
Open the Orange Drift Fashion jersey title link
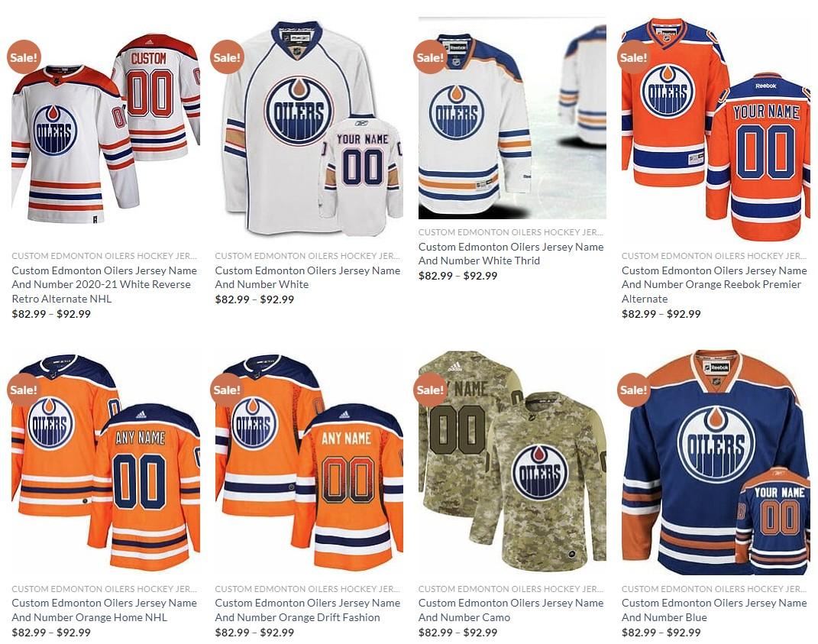[307, 610]
